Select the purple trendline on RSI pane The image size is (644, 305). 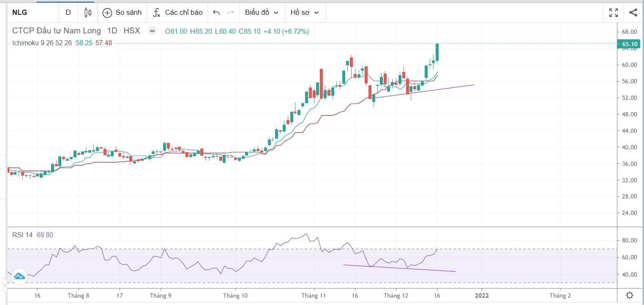[399, 268]
